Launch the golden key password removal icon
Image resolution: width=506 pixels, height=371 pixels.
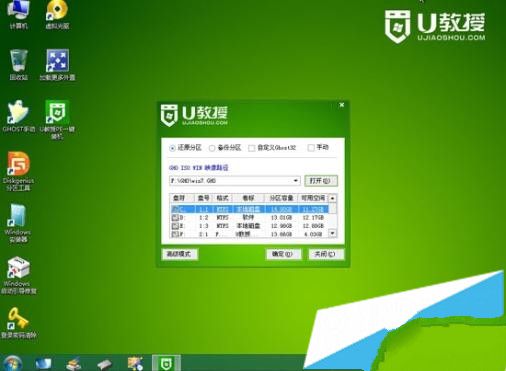[x=18, y=323]
